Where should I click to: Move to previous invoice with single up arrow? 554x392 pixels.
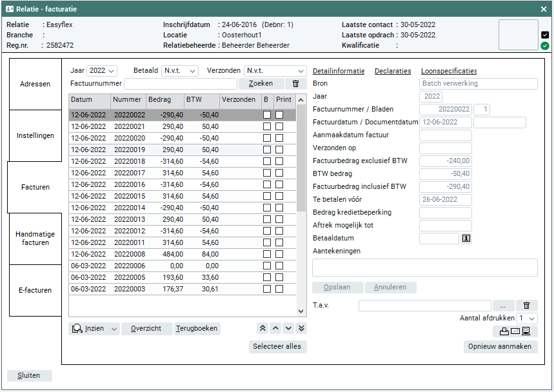pyautogui.click(x=275, y=328)
